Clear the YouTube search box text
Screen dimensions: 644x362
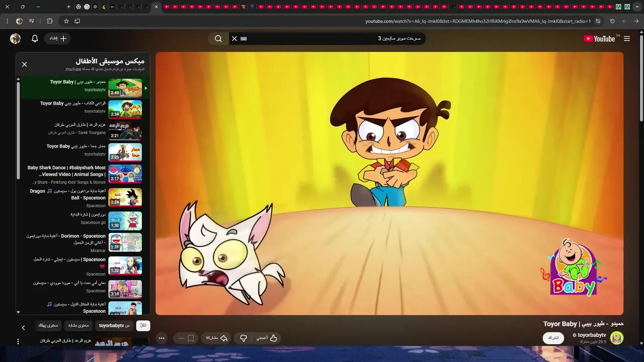[x=234, y=39]
